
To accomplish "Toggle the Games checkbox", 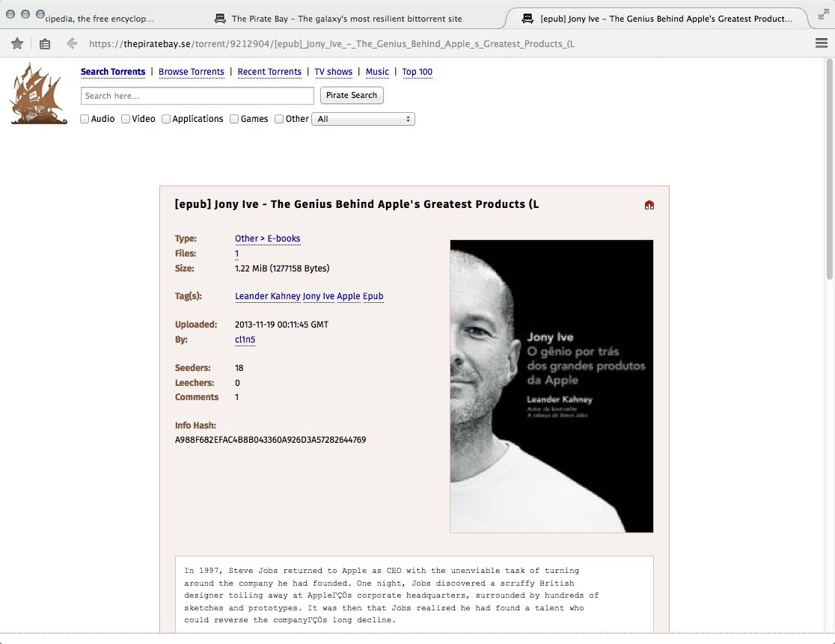I will click(233, 119).
